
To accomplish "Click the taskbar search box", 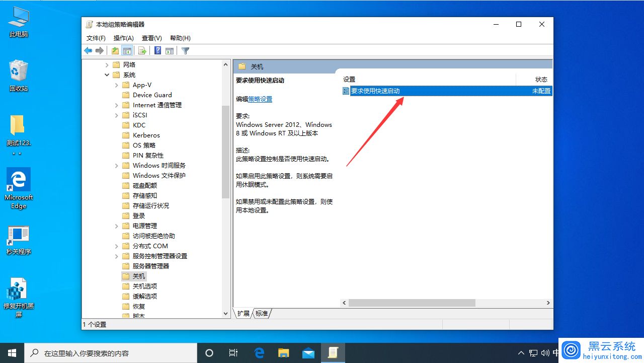I will pos(111,353).
